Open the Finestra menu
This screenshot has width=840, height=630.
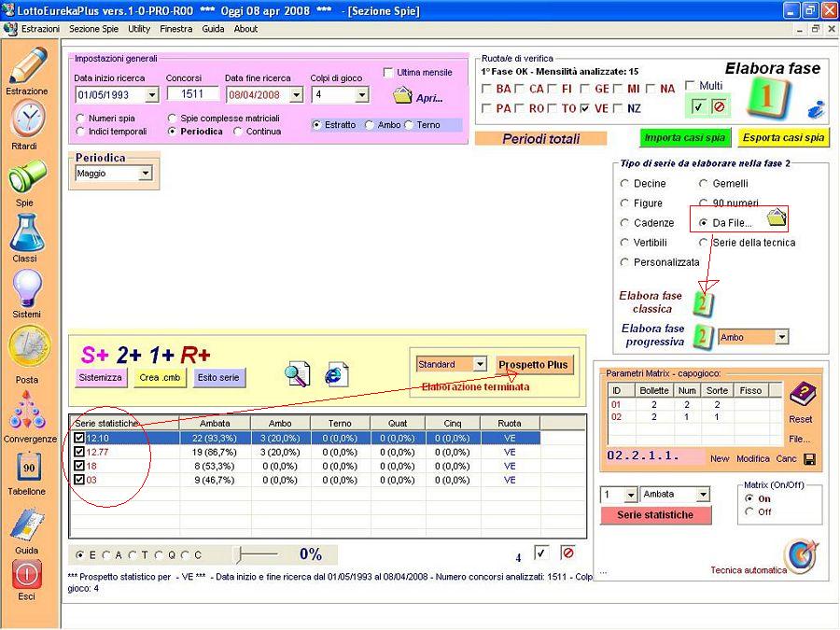pyautogui.click(x=175, y=29)
